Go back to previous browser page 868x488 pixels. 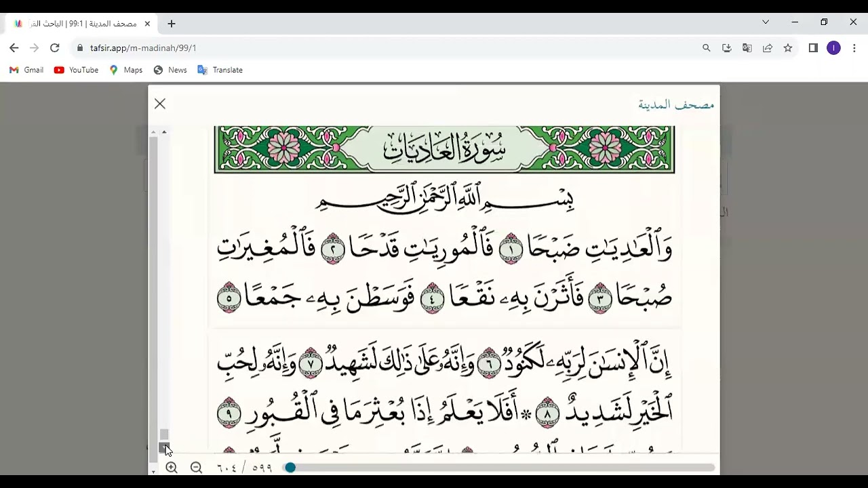pos(14,48)
